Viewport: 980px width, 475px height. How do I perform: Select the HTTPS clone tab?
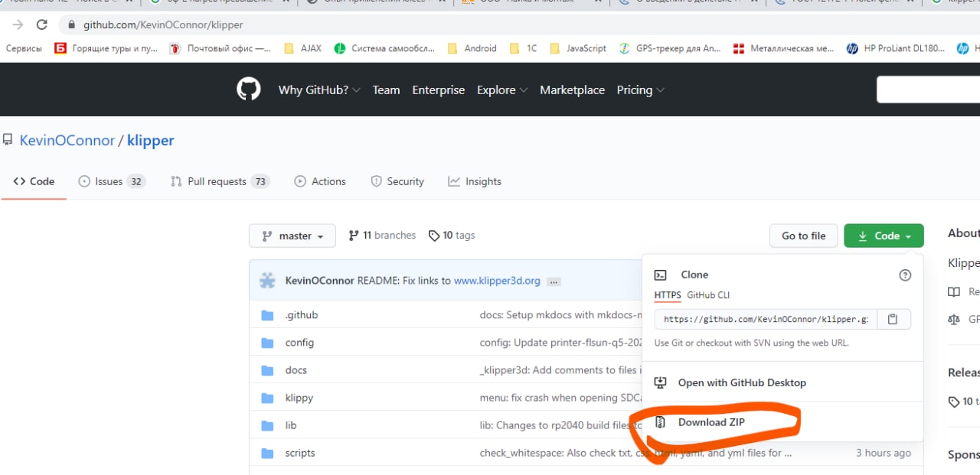point(668,295)
